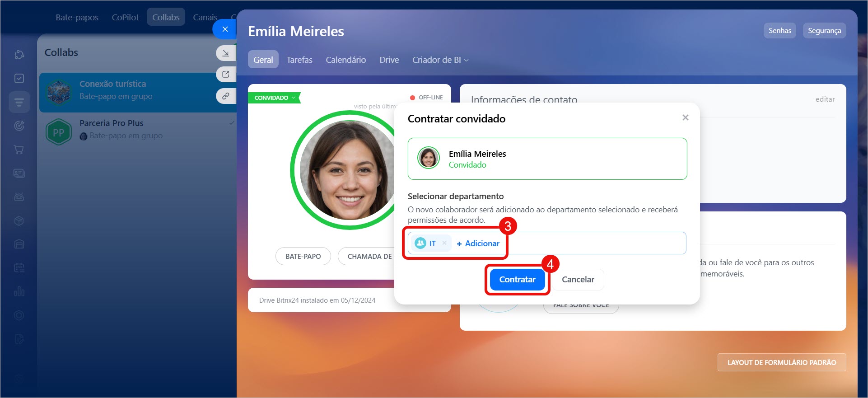Open Canais in top navigation
The height and width of the screenshot is (398, 868).
pos(205,17)
